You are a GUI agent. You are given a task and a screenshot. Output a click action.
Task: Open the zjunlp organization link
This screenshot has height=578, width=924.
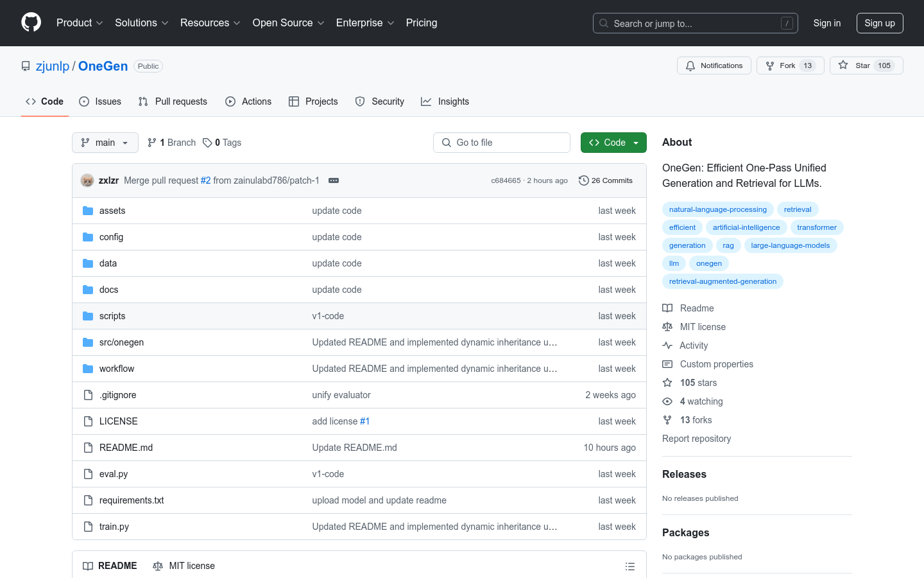tap(53, 66)
